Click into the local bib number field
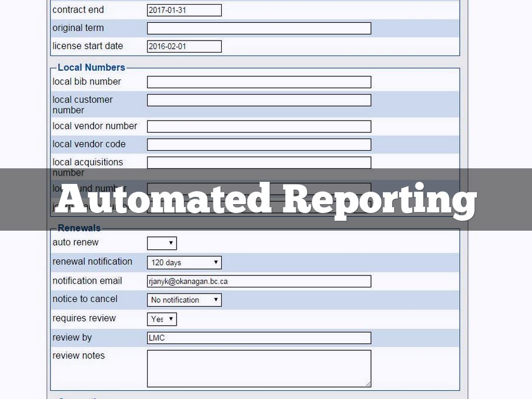 259,82
